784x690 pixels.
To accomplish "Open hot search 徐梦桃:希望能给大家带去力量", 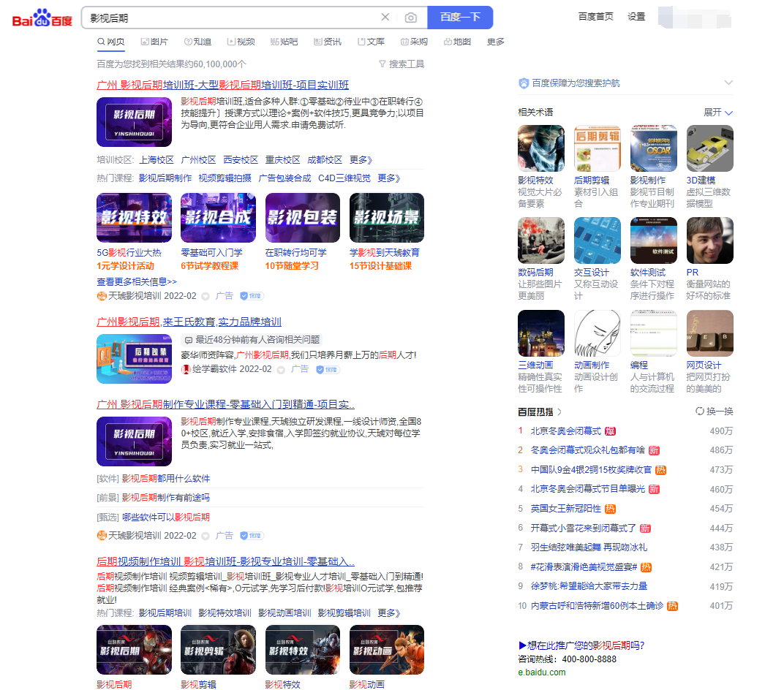I will point(589,586).
